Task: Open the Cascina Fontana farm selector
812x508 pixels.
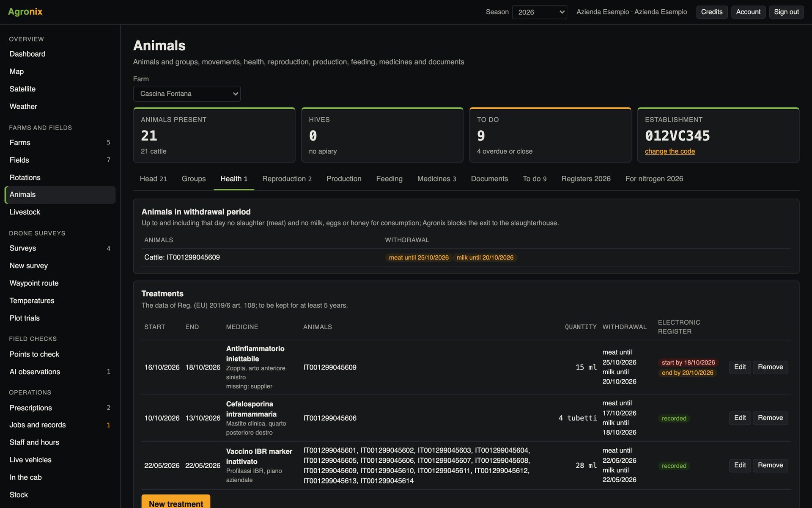Action: (x=187, y=94)
